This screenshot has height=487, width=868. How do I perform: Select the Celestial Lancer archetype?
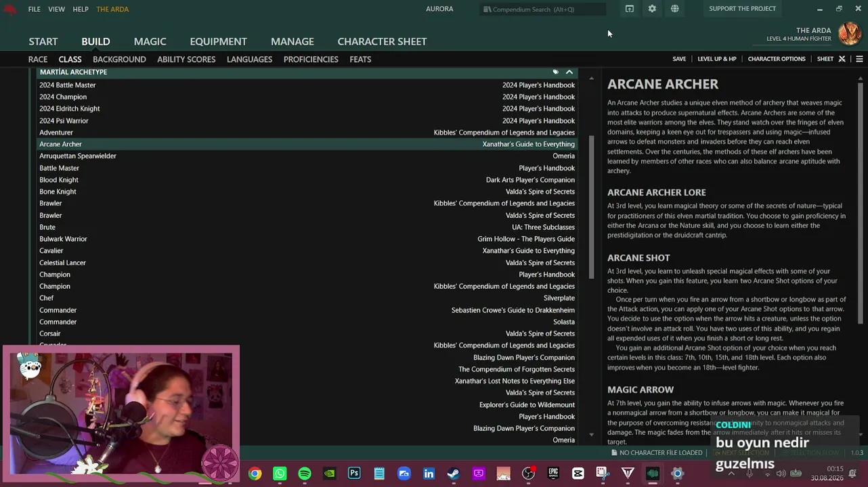(x=307, y=262)
